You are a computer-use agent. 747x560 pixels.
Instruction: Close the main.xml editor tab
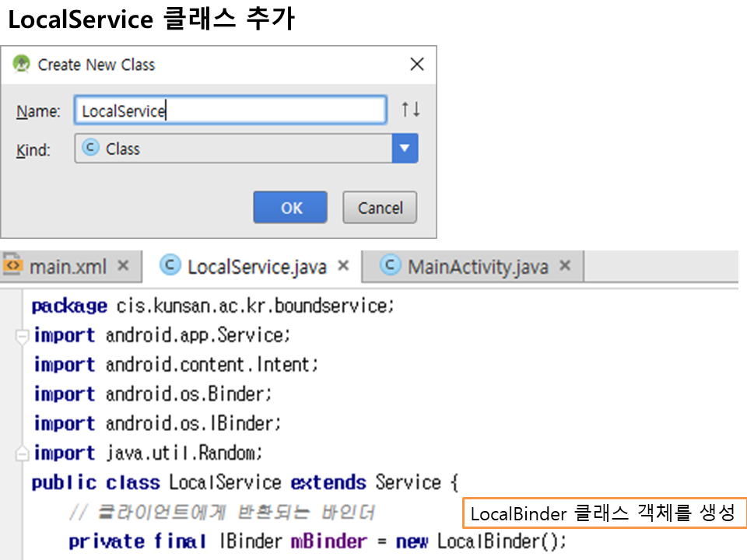click(x=123, y=266)
